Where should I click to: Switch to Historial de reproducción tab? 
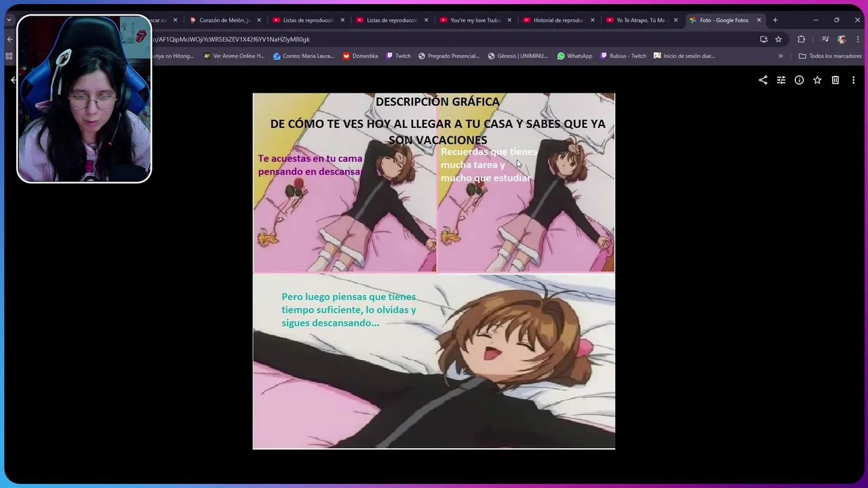coord(558,20)
